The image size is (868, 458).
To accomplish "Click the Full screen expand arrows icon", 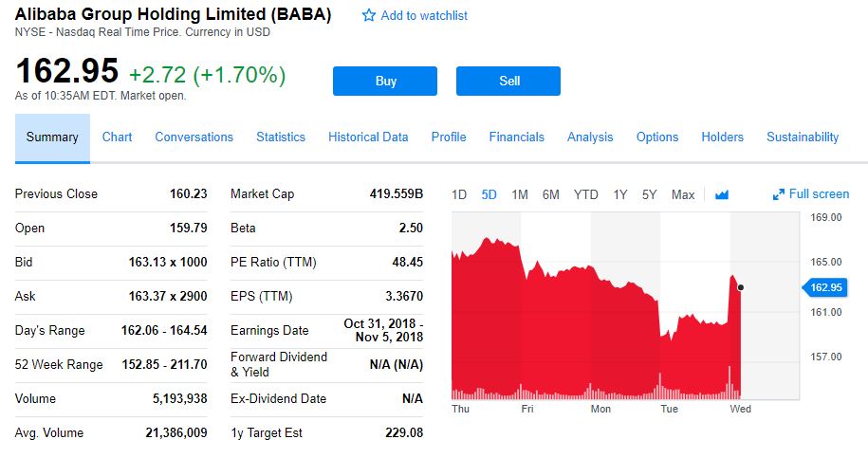I will tap(778, 194).
